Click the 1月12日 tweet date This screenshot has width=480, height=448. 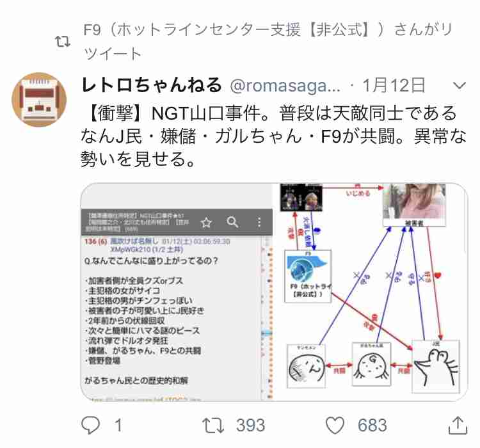394,85
